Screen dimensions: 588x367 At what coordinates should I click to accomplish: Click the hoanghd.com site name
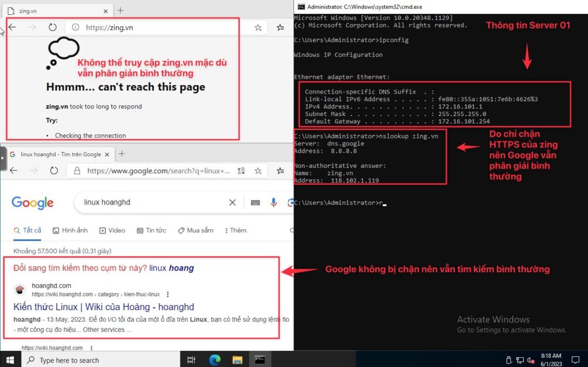click(51, 285)
